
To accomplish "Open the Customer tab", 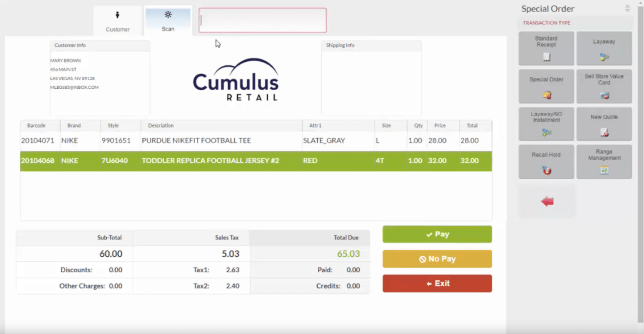I will click(117, 21).
